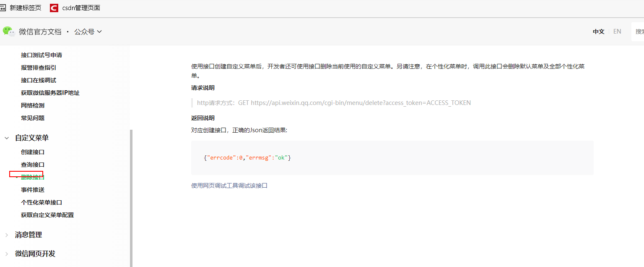Switch language to 中文
This screenshot has height=267, width=644.
click(x=598, y=31)
